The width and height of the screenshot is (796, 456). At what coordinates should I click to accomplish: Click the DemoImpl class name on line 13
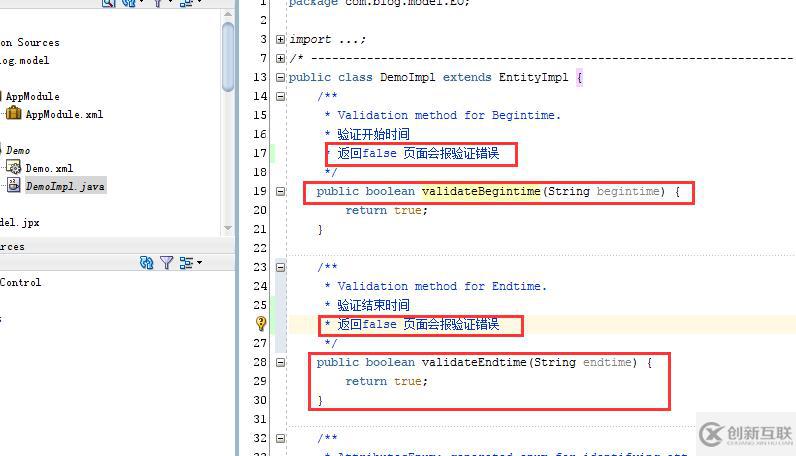pyautogui.click(x=407, y=77)
